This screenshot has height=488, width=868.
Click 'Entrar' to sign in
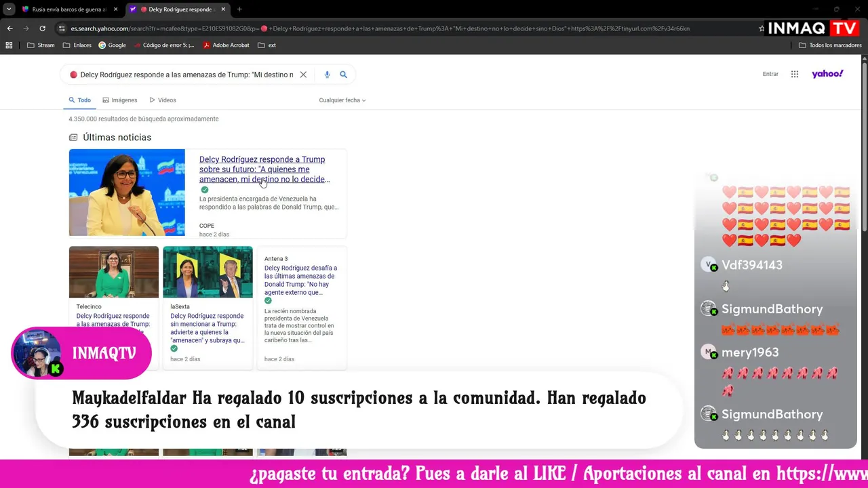[770, 74]
